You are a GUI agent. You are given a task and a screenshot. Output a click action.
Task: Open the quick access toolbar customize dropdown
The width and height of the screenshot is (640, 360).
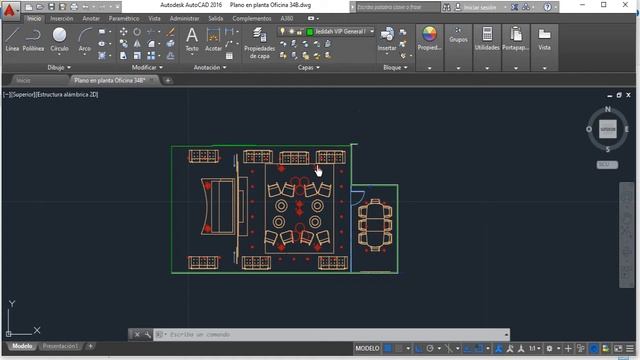pyautogui.click(x=118, y=7)
